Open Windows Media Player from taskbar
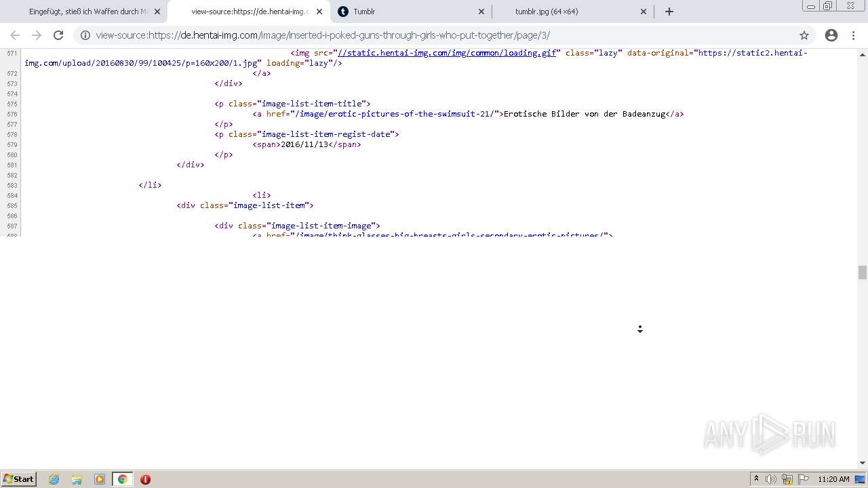The height and width of the screenshot is (488, 868). (x=100, y=479)
